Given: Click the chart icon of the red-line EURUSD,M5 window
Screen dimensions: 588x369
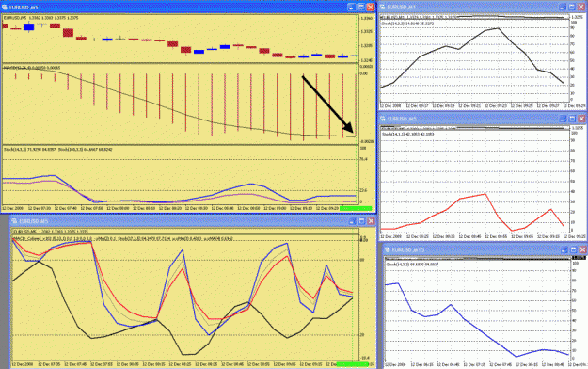Looking at the screenshot, I should [x=383, y=119].
